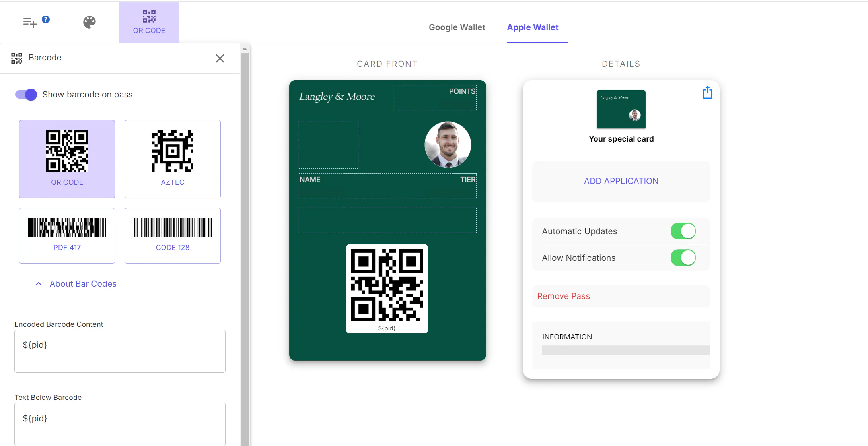
Task: Toggle Automatic Updates switch
Action: click(x=683, y=231)
